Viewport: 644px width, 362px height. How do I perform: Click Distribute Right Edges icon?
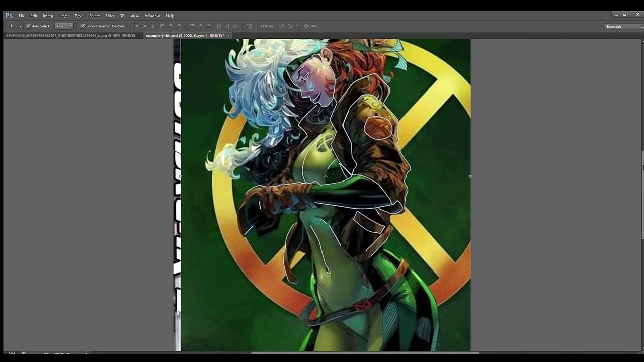pos(235,26)
